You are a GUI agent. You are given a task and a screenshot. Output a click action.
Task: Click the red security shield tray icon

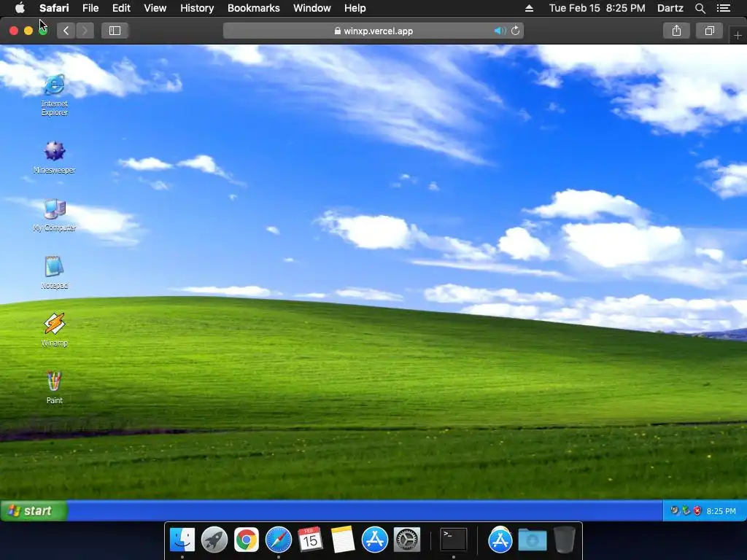coord(697,511)
